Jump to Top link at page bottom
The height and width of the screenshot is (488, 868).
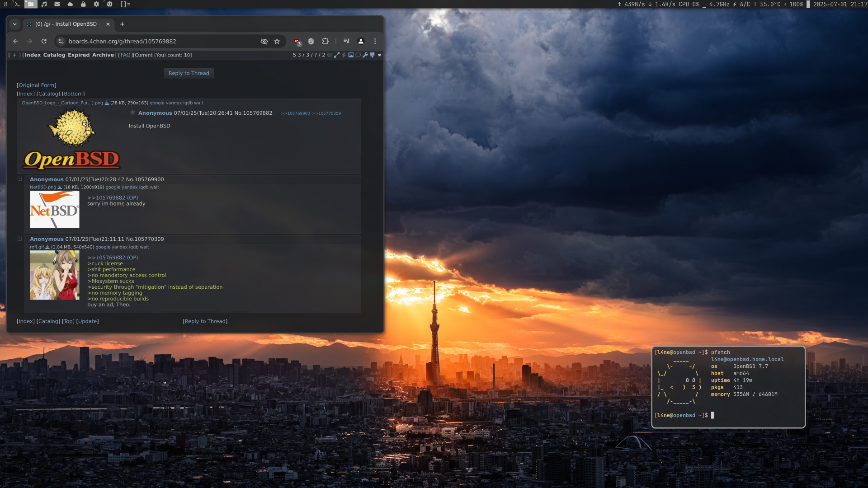pos(68,321)
